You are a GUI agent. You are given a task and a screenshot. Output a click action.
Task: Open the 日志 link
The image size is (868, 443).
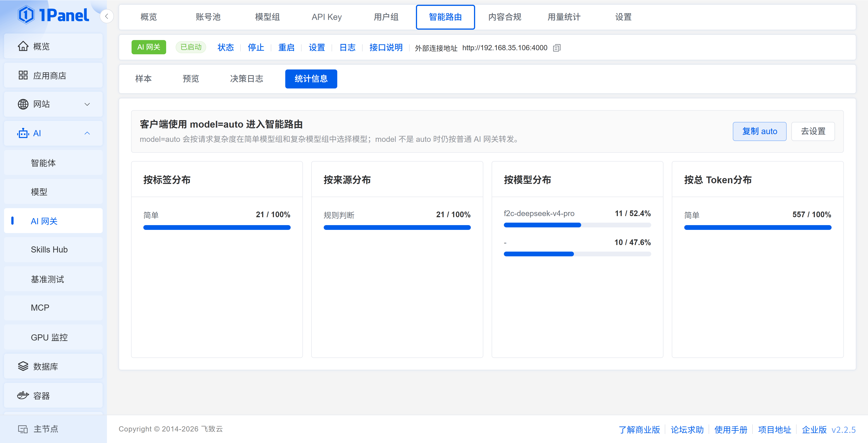pyautogui.click(x=347, y=48)
